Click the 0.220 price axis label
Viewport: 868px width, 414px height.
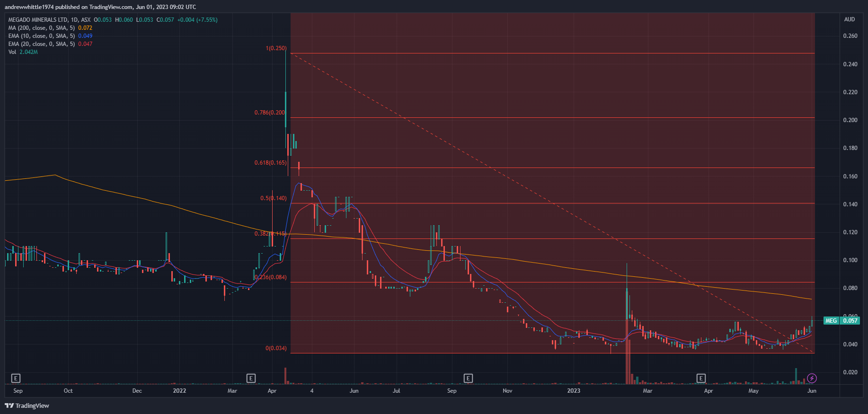[850, 92]
